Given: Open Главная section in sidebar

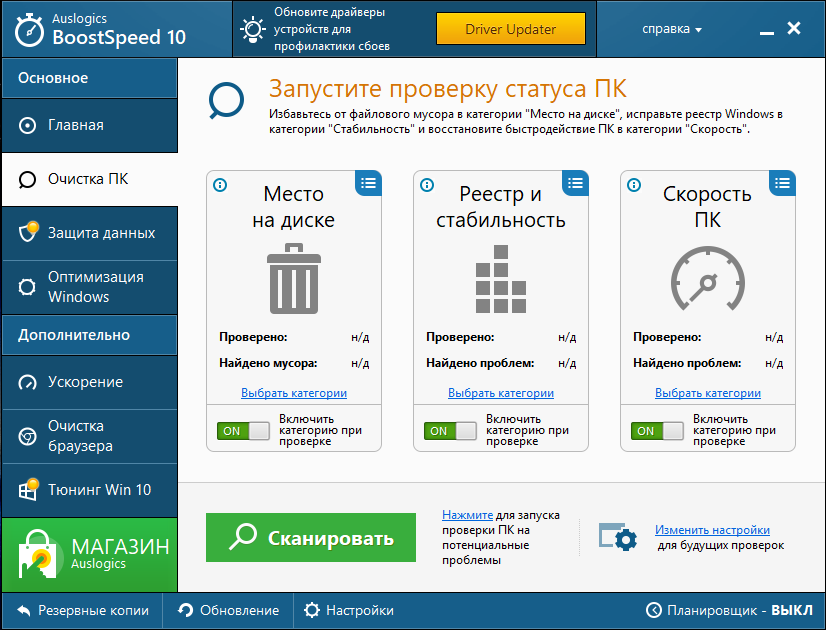Looking at the screenshot, I should 90,125.
